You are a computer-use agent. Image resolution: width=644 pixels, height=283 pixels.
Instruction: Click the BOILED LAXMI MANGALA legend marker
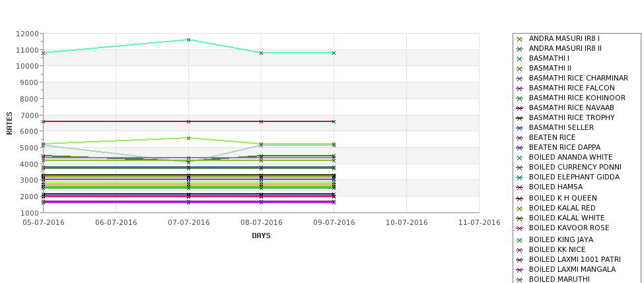[x=520, y=269]
